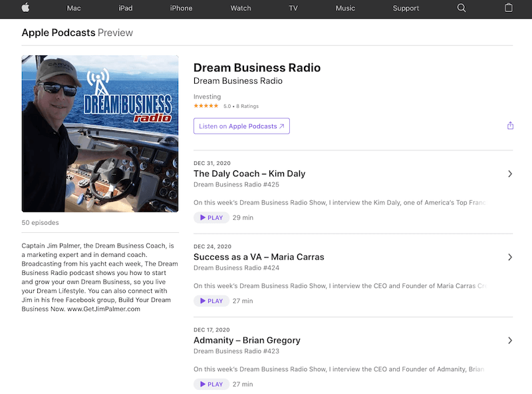
Task: Click the Apple logo in the menu bar
Action: pyautogui.click(x=25, y=9)
